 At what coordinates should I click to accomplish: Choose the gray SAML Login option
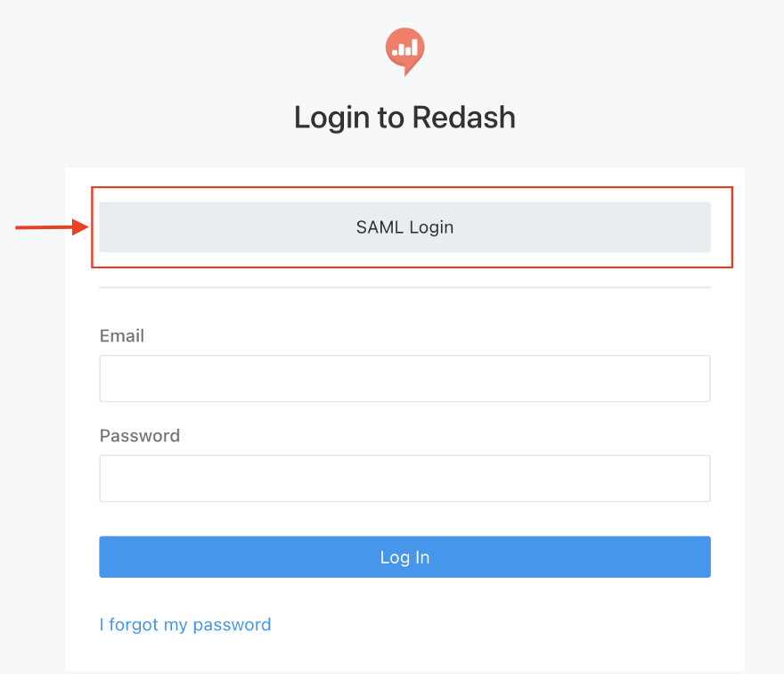[404, 227]
